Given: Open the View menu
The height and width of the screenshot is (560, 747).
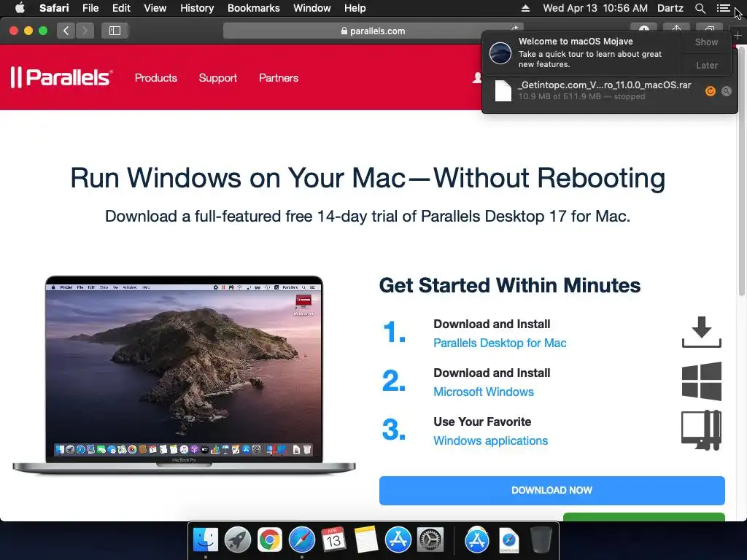Looking at the screenshot, I should [x=155, y=8].
